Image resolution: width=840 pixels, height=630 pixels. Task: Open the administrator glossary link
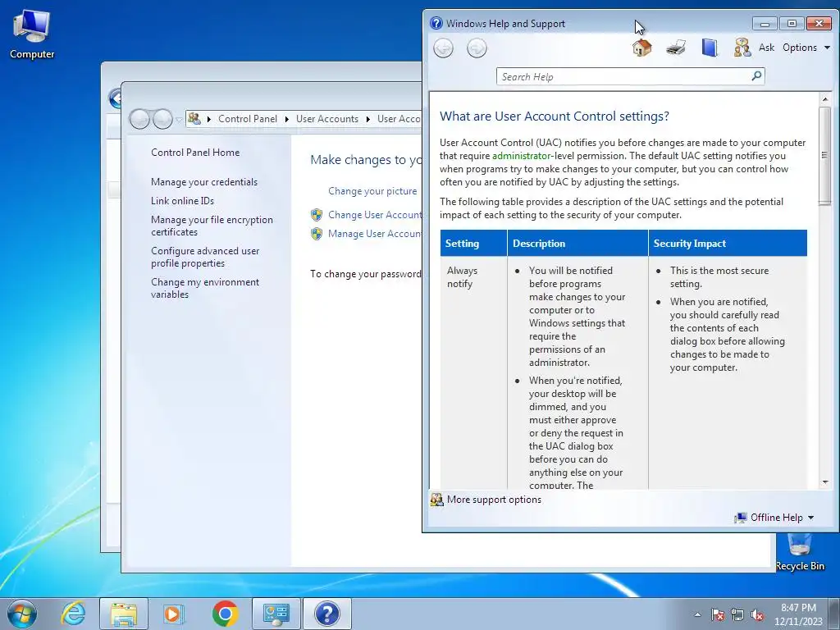[521, 156]
